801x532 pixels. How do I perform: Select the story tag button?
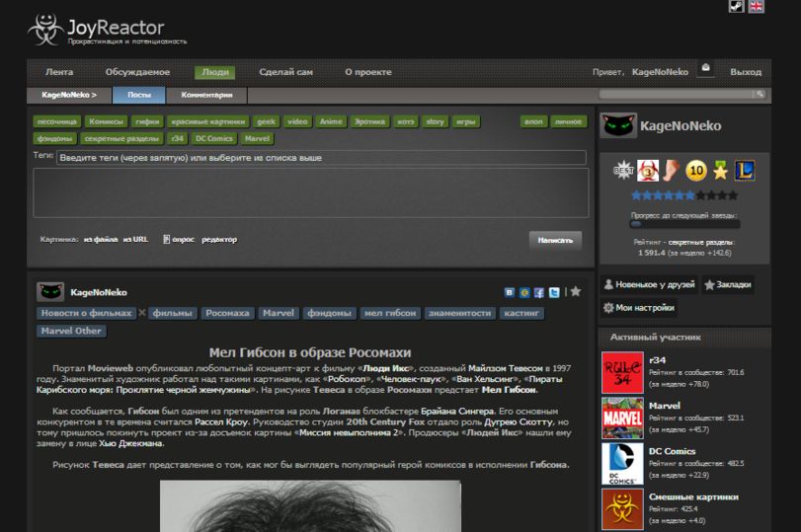(435, 121)
